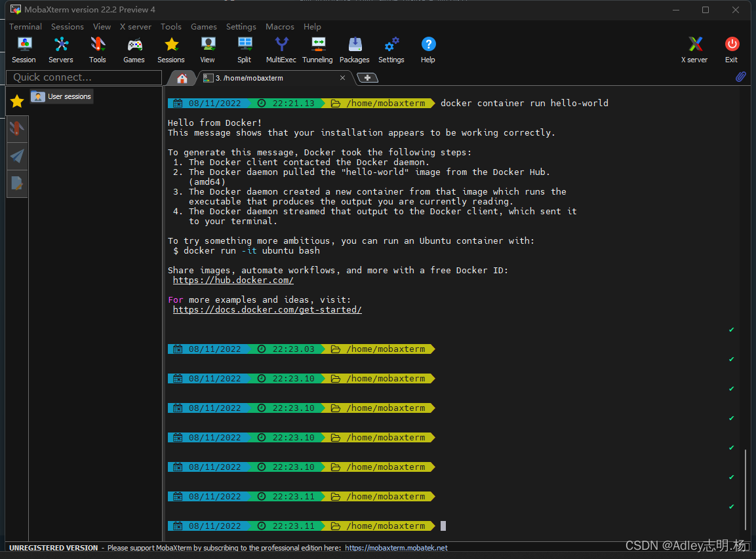756x559 pixels.
Task: Click the 'Hello from Docker!' output line
Action: [214, 123]
